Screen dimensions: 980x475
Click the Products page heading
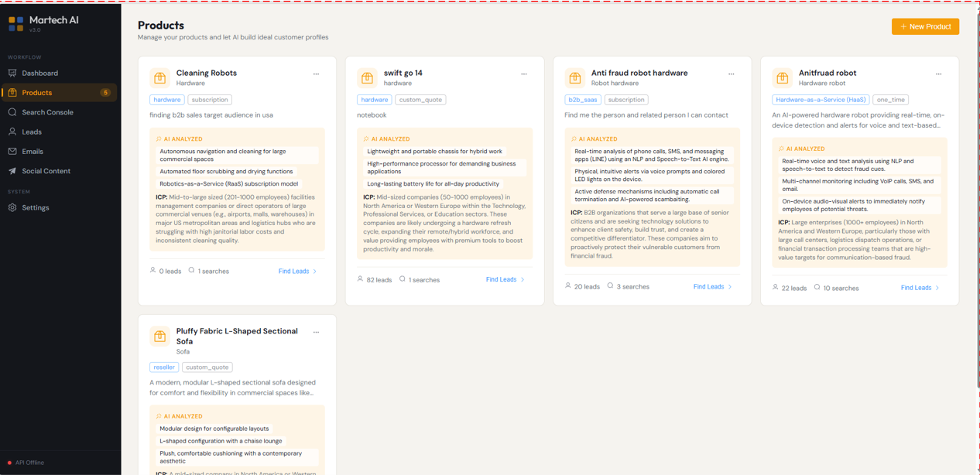161,26
